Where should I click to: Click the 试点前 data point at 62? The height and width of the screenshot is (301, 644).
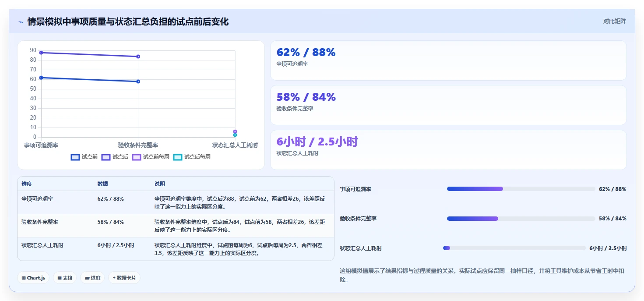coord(41,78)
